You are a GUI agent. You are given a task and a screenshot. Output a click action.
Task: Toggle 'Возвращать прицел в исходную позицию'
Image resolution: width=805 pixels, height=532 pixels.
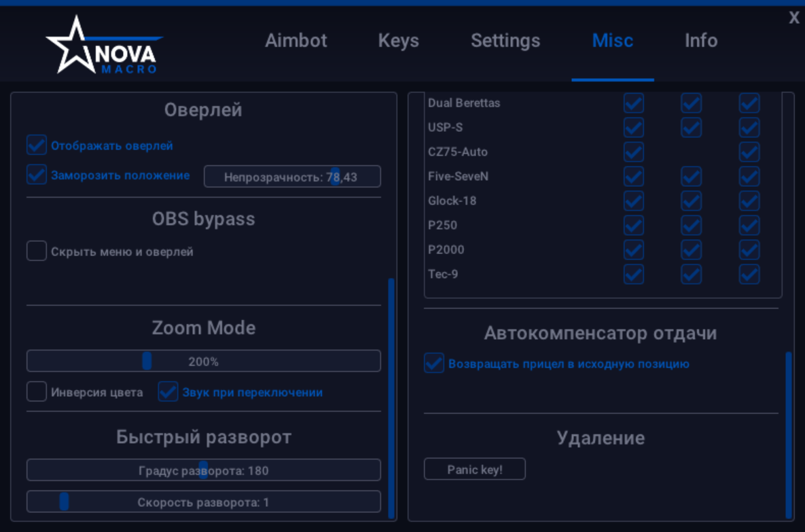433,363
